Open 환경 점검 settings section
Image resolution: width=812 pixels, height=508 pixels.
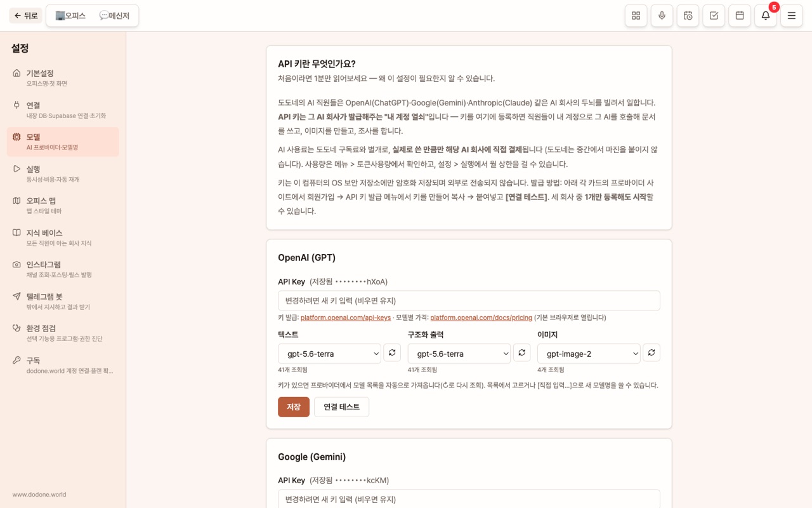[63, 333]
